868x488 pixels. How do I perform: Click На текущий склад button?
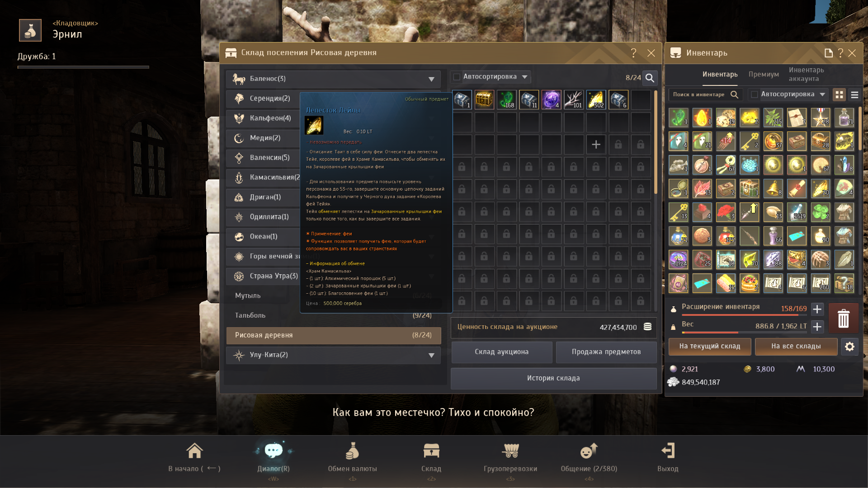(x=710, y=347)
